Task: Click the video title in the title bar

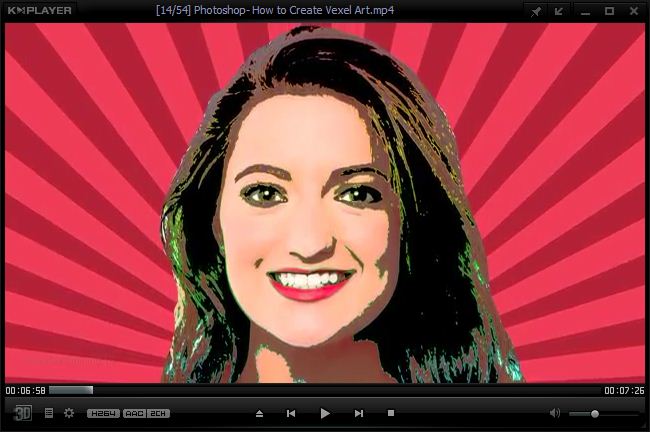Action: [x=275, y=10]
